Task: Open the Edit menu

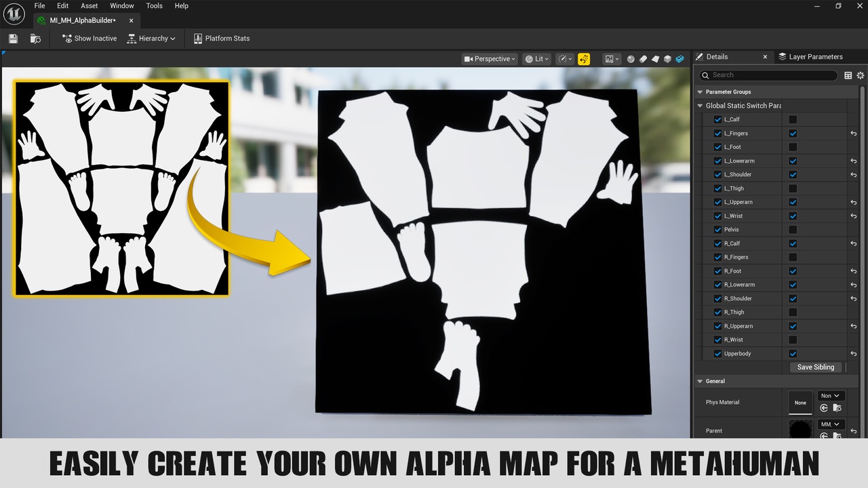Action: point(63,6)
